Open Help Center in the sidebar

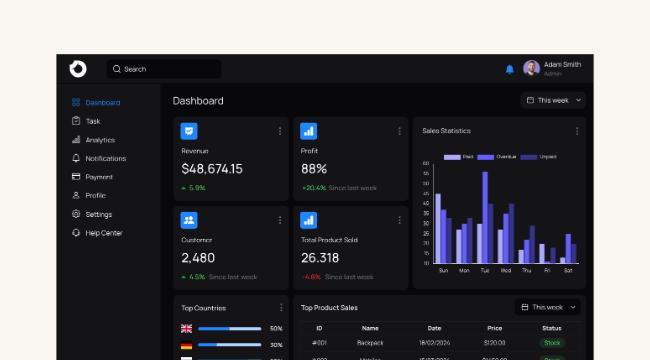pyautogui.click(x=104, y=233)
